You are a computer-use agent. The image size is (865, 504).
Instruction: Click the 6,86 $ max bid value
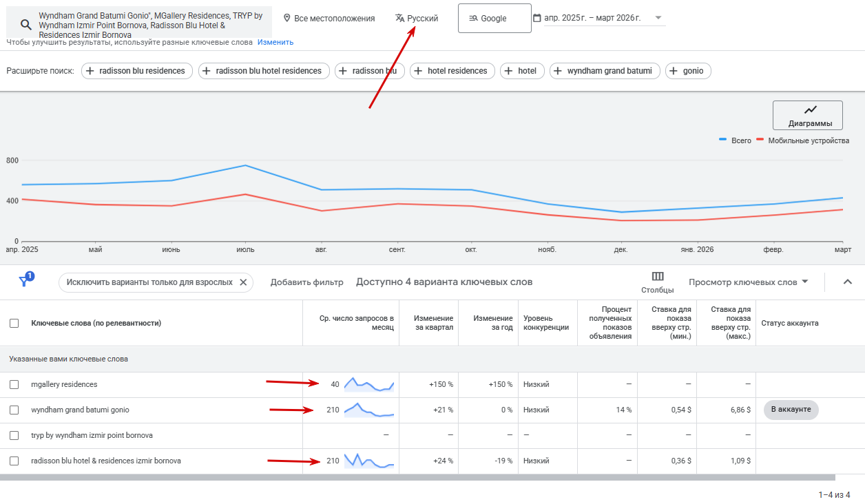(x=740, y=410)
